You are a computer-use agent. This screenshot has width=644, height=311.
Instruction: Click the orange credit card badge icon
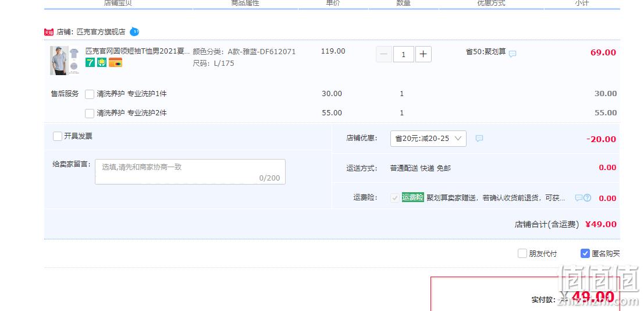pyautogui.click(x=115, y=62)
